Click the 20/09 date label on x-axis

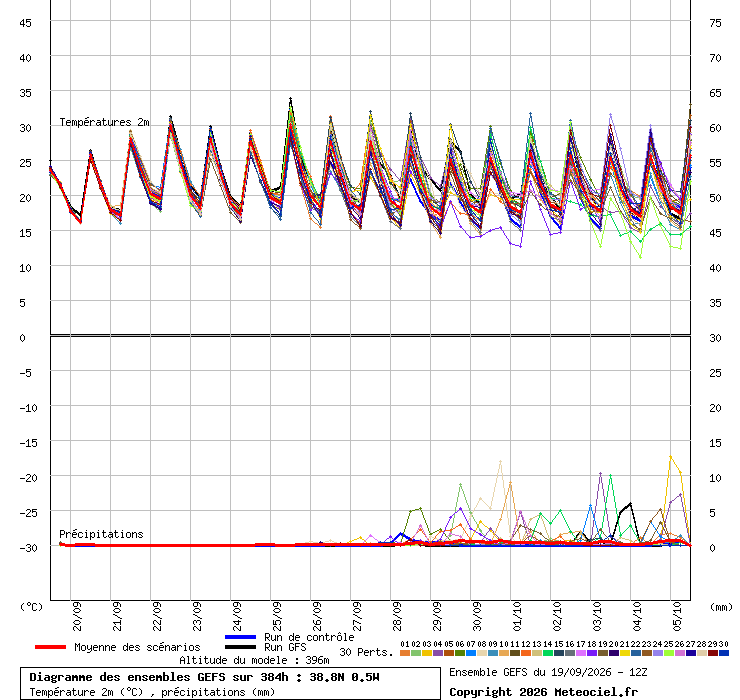tap(76, 616)
